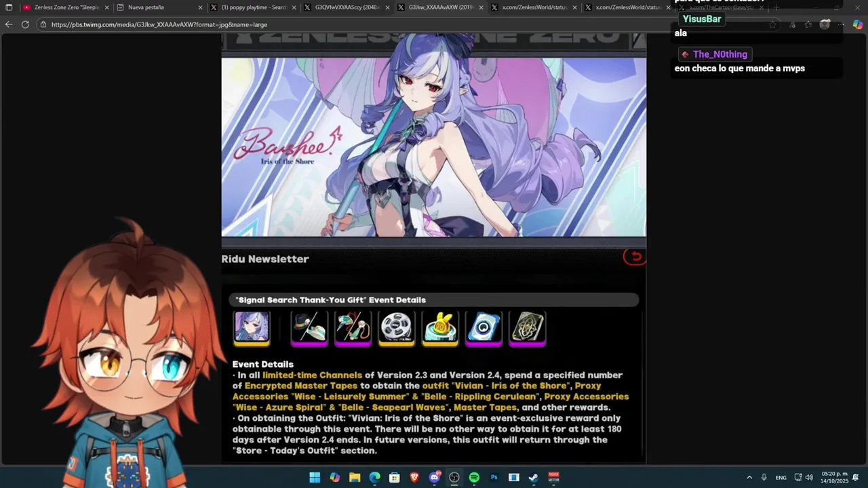
Task: Switch the ENG input language indicator
Action: [x=781, y=478]
